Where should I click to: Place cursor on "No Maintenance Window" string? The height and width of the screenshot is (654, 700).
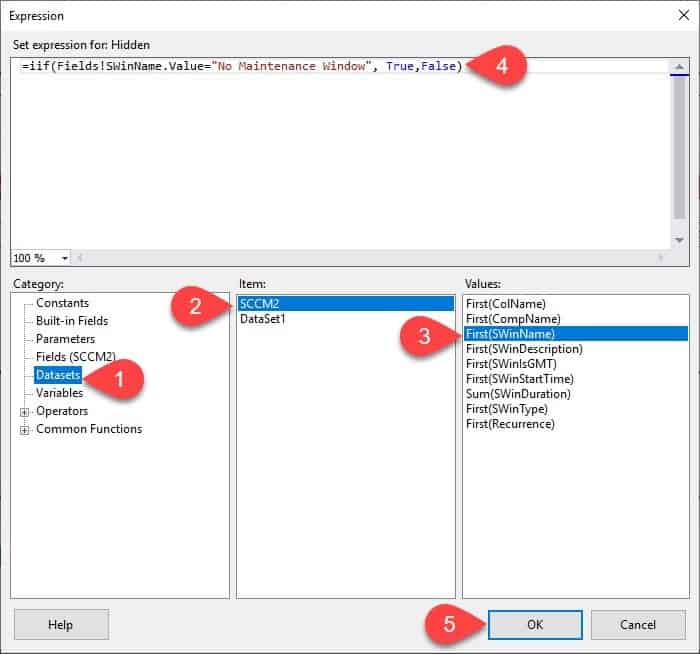[292, 66]
